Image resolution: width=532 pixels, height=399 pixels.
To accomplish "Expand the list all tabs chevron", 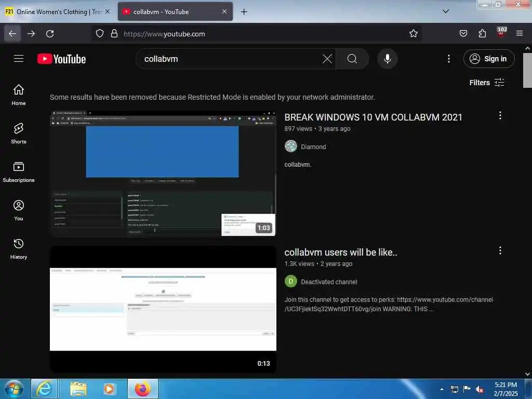I will 446,12.
